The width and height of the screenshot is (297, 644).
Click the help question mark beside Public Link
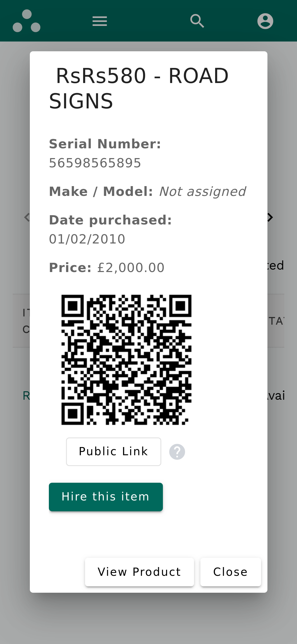click(177, 452)
